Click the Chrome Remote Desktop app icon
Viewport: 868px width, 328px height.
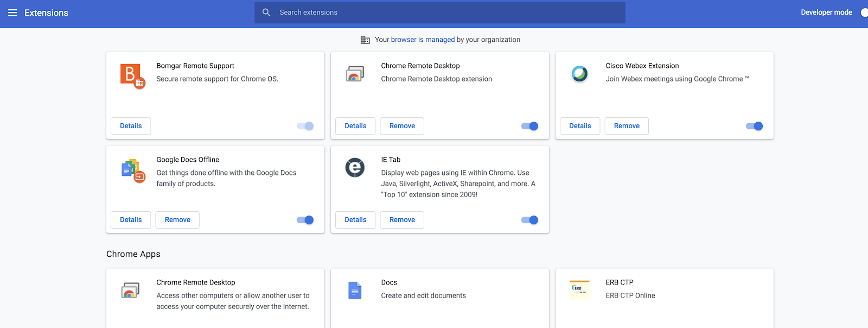pyautogui.click(x=130, y=291)
